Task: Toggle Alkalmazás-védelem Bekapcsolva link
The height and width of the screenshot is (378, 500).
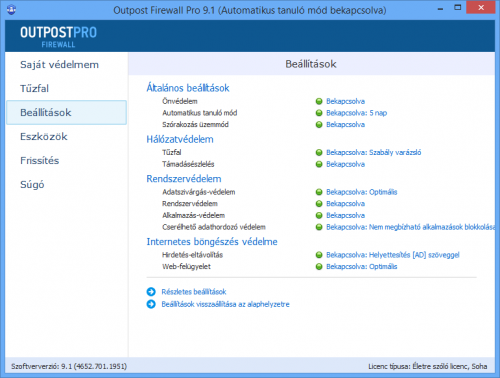Action: [345, 215]
